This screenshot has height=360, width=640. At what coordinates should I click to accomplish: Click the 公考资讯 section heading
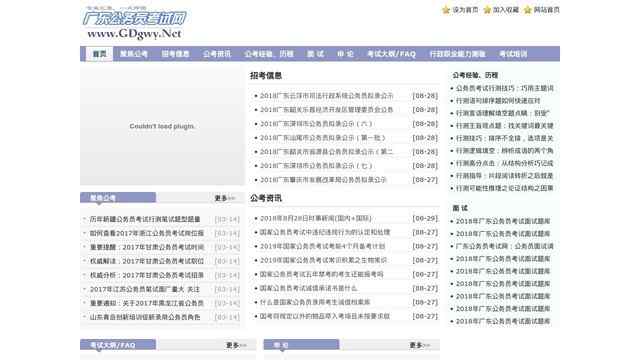[x=266, y=198]
